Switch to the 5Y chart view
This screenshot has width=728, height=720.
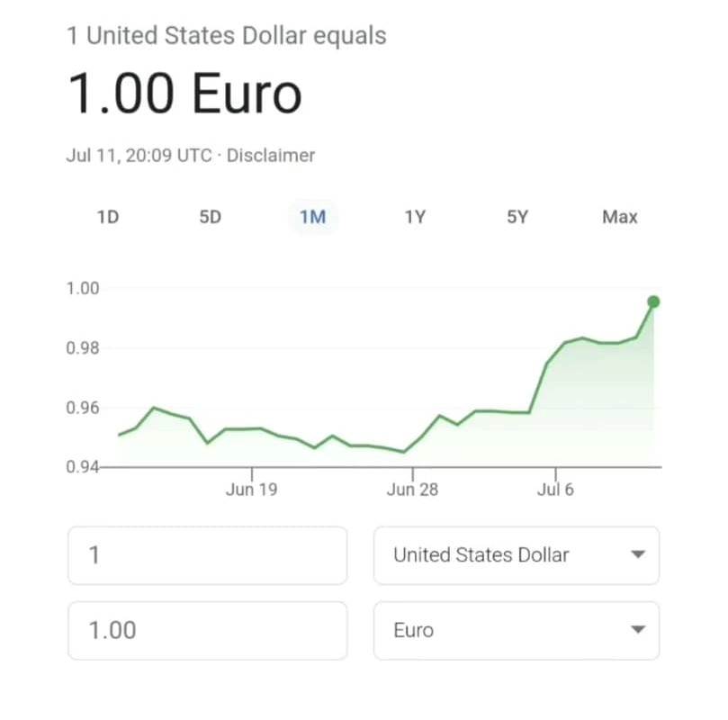pos(517,217)
